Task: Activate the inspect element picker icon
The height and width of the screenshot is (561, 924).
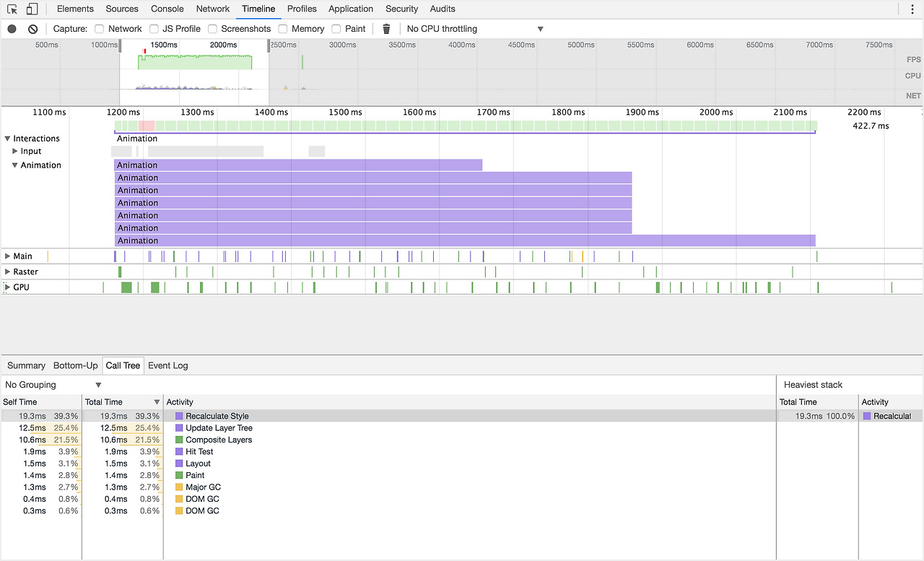Action: pyautogui.click(x=12, y=9)
